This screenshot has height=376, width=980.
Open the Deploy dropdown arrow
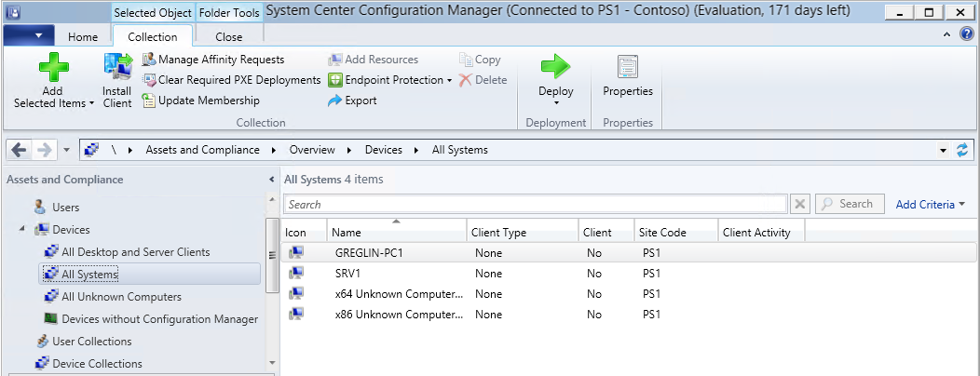[x=556, y=104]
